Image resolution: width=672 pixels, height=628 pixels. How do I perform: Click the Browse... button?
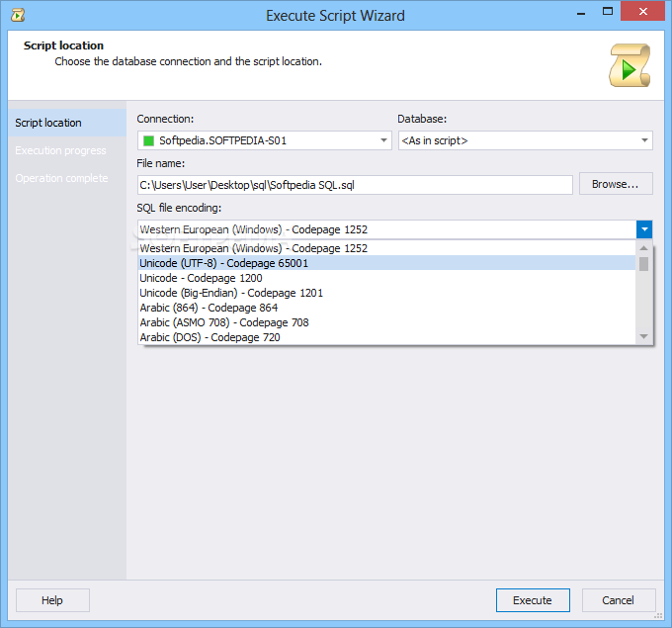coord(616,184)
